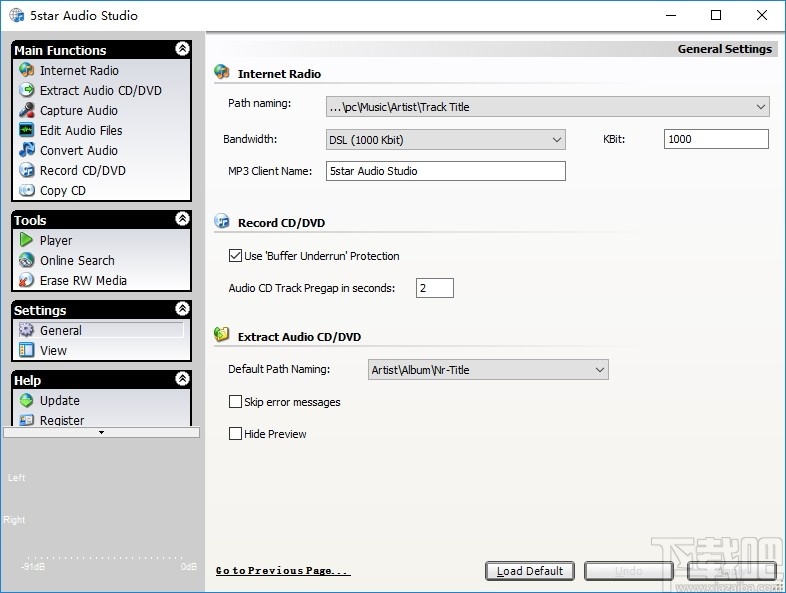Click the Record CD/DVD disc icon in sidebar
The image size is (786, 593).
tap(27, 170)
